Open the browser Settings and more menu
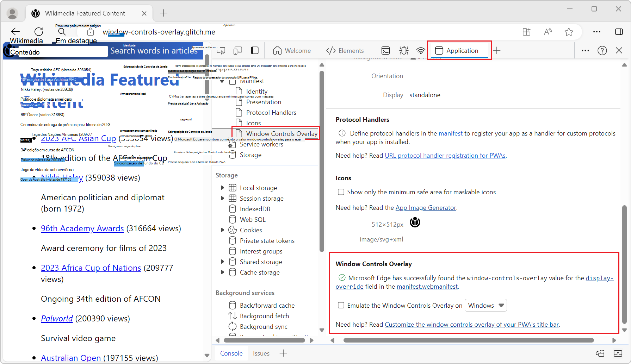 pyautogui.click(x=597, y=32)
